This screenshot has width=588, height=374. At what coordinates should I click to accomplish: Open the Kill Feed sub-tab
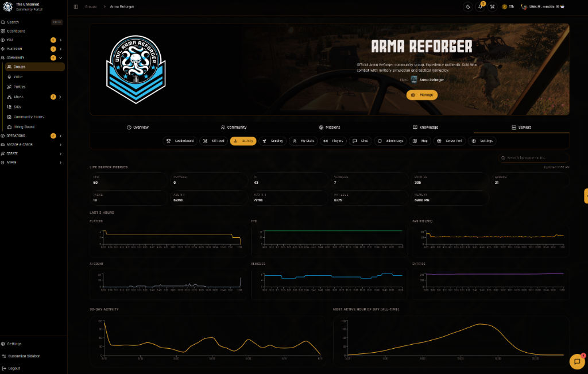tap(214, 141)
